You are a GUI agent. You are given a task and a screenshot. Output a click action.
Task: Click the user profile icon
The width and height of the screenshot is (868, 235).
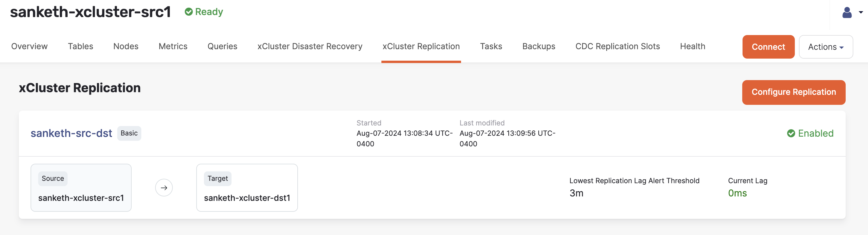847,12
